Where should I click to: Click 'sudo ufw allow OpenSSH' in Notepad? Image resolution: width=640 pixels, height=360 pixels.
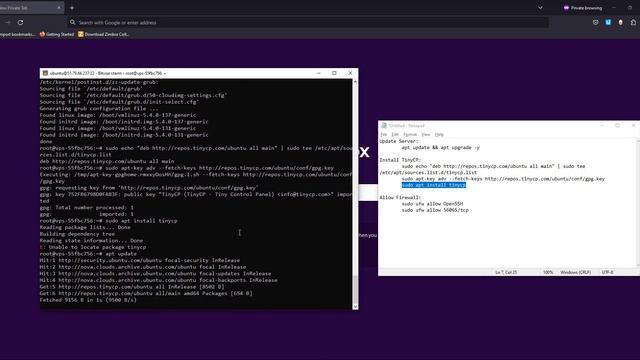432,204
